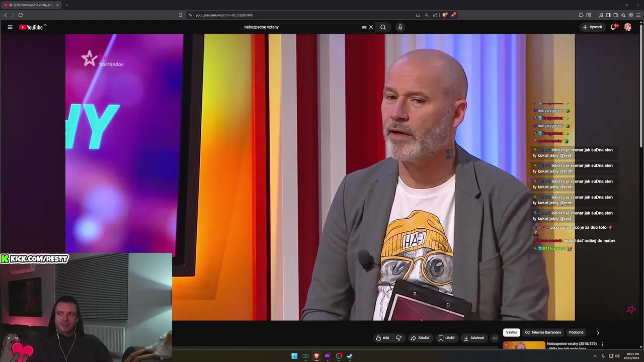The width and height of the screenshot is (644, 362).
Task: Click the recommended video thumbnail
Action: point(524,345)
